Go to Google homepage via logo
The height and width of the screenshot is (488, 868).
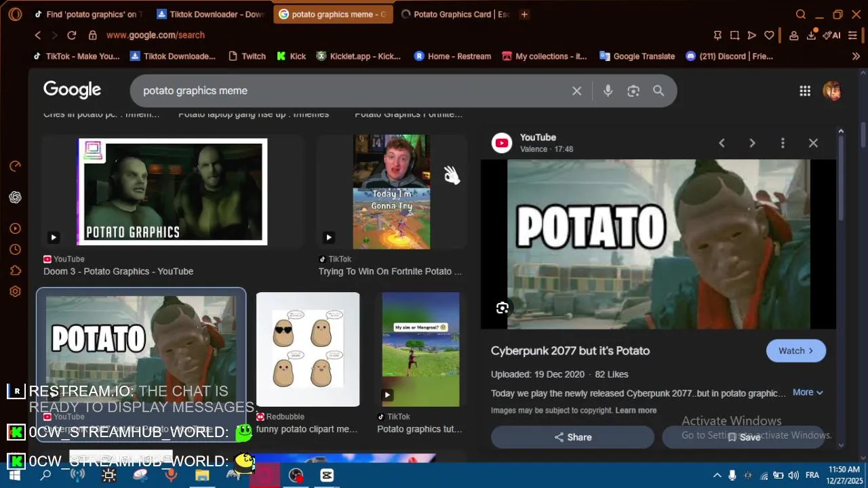click(x=72, y=90)
